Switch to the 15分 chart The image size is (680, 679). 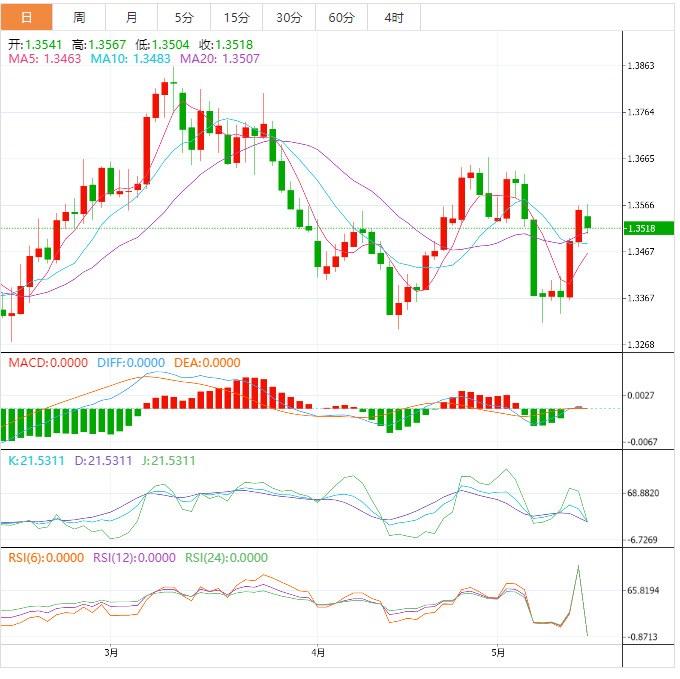click(x=236, y=17)
